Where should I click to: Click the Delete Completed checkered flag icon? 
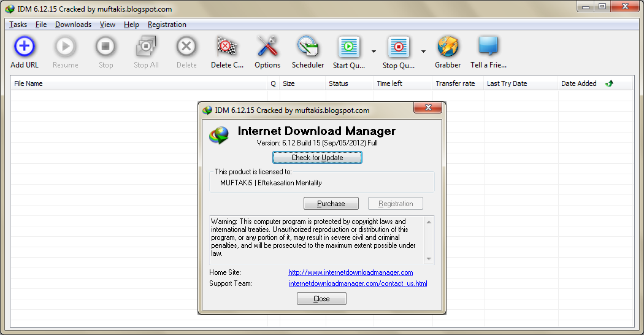(x=227, y=46)
